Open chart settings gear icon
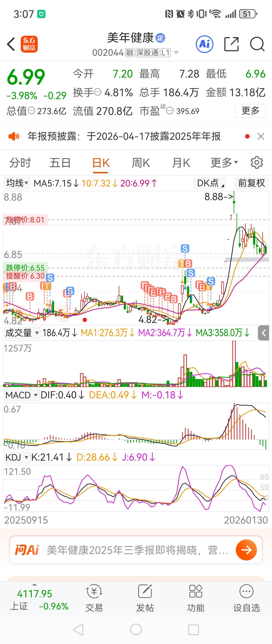Screen dimensions: 272x644 pos(257,163)
